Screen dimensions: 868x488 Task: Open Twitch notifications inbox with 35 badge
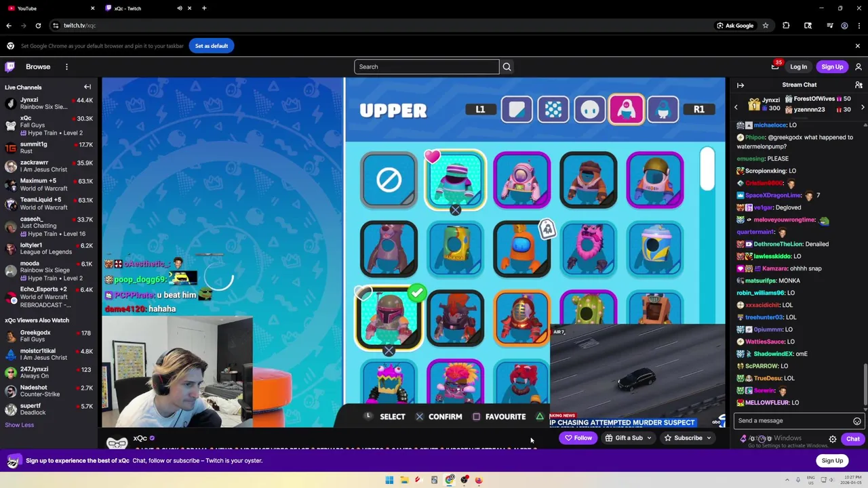coord(775,66)
